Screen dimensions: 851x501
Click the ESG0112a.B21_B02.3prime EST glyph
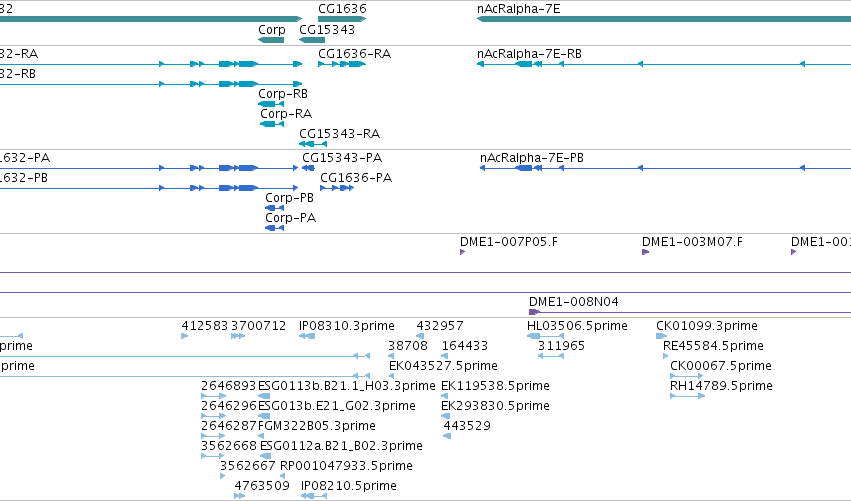point(265,456)
